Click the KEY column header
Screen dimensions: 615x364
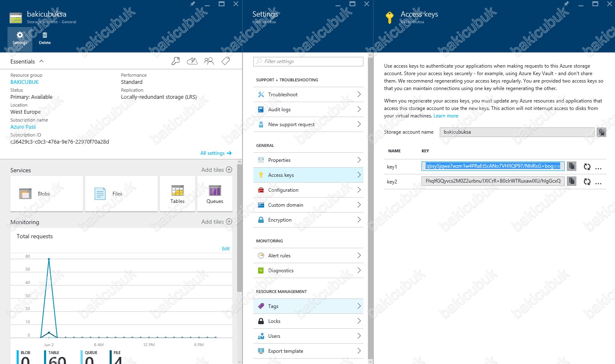[425, 151]
